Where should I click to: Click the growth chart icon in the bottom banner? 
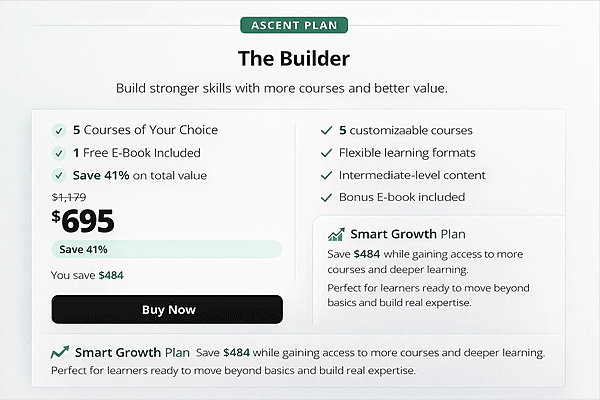click(60, 352)
